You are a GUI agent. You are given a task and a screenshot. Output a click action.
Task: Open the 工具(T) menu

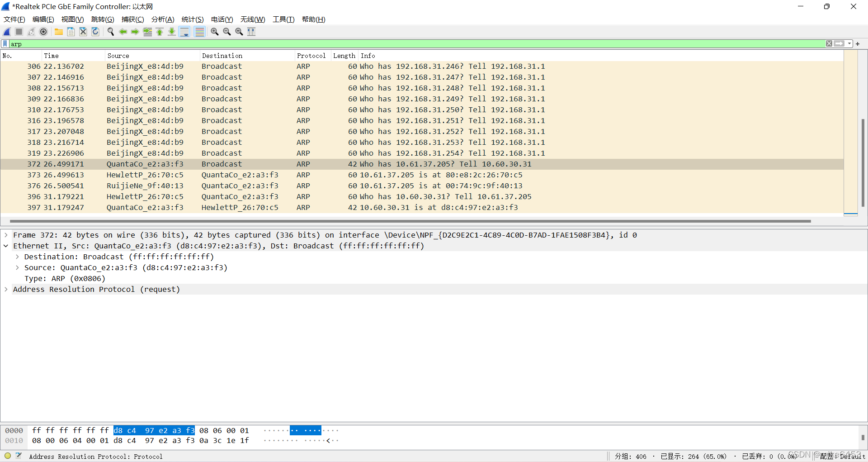coord(283,19)
